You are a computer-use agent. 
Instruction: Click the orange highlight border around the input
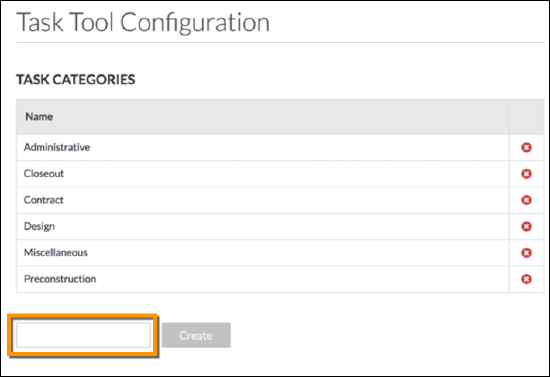pyautogui.click(x=83, y=316)
